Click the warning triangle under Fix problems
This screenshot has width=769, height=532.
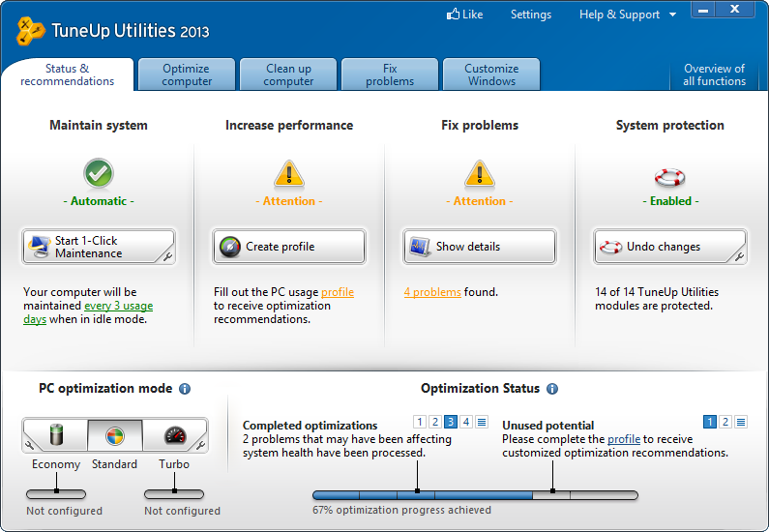pos(479,173)
